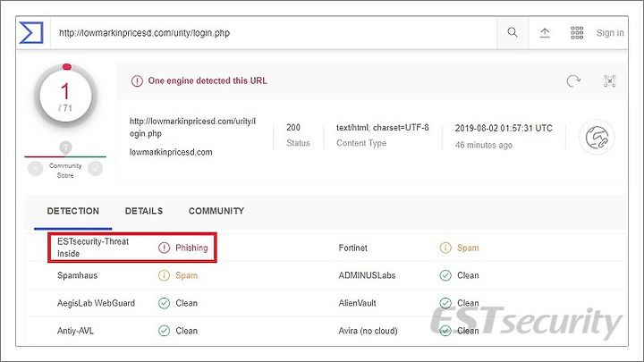Click the Phishing alert icon for ESTsecurity

(164, 248)
